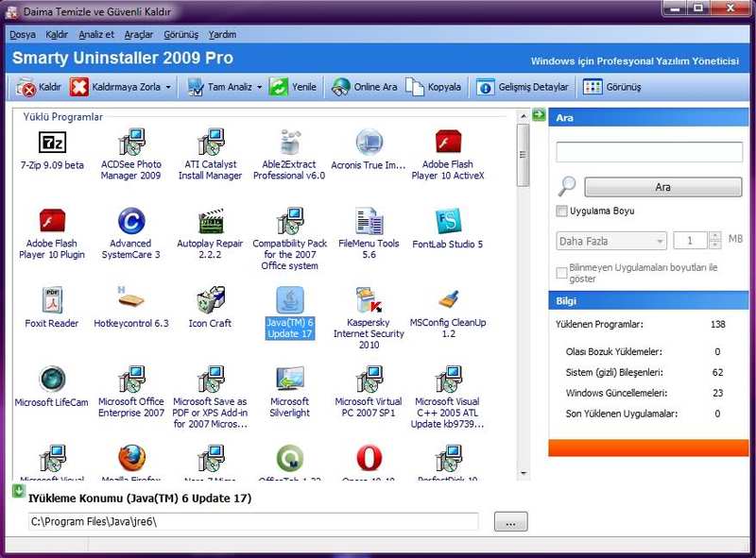Collapse the install location panel with green arrow
Screen dimensions: 756x558
tap(18, 491)
